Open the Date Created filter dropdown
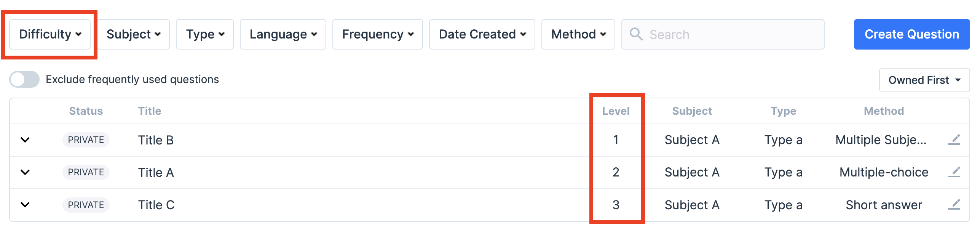Viewport: 980px width, 247px height. click(482, 34)
